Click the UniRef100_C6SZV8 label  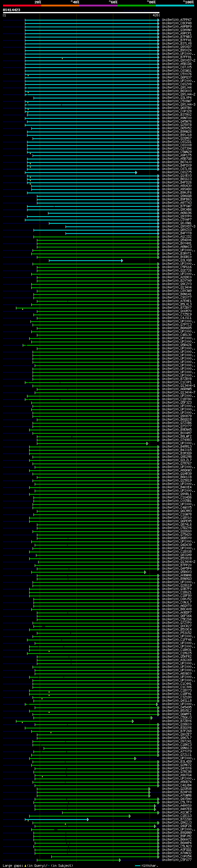click(x=176, y=84)
